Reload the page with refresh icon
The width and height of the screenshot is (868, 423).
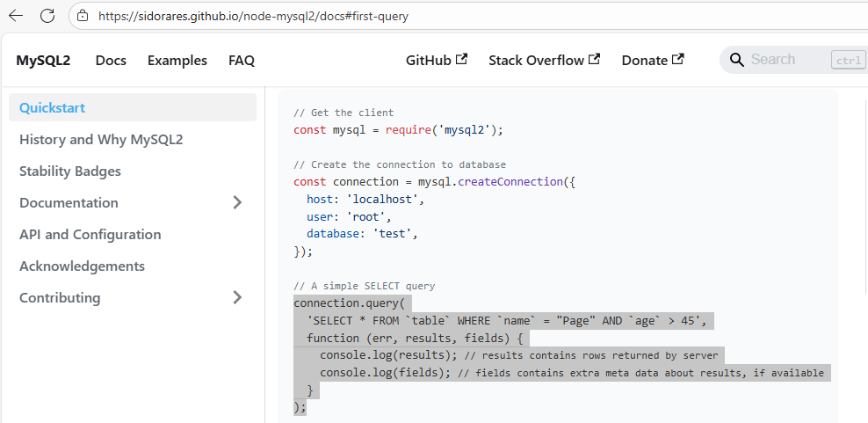[47, 16]
